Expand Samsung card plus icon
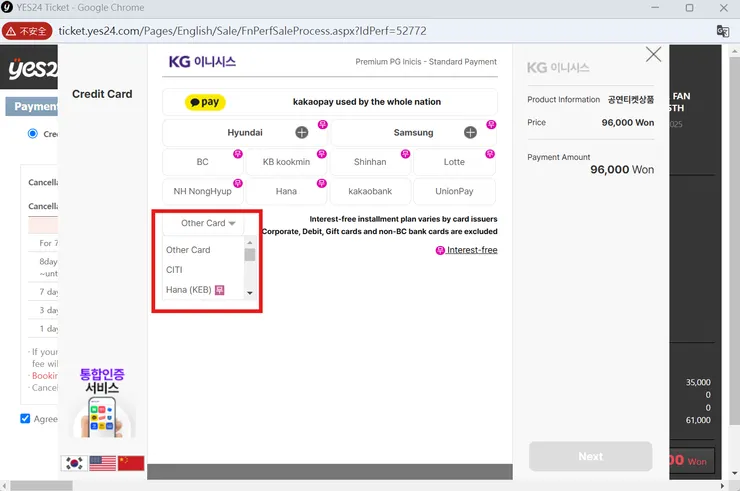This screenshot has height=491, width=740. tap(470, 133)
